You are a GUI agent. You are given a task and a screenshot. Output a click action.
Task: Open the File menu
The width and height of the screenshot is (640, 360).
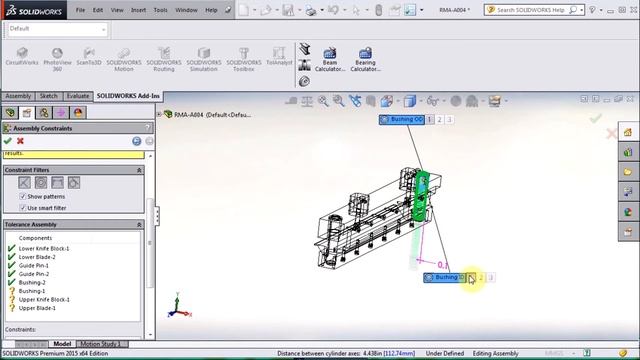pyautogui.click(x=80, y=10)
